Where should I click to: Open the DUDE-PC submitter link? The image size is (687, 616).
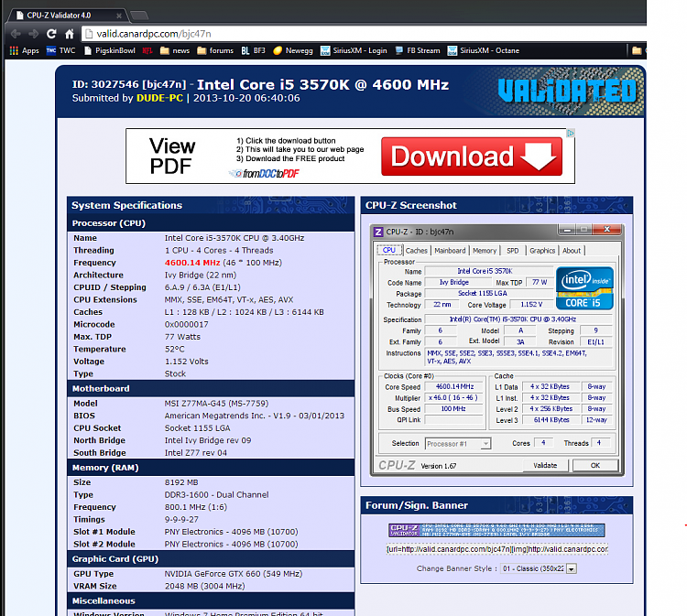tap(159, 98)
